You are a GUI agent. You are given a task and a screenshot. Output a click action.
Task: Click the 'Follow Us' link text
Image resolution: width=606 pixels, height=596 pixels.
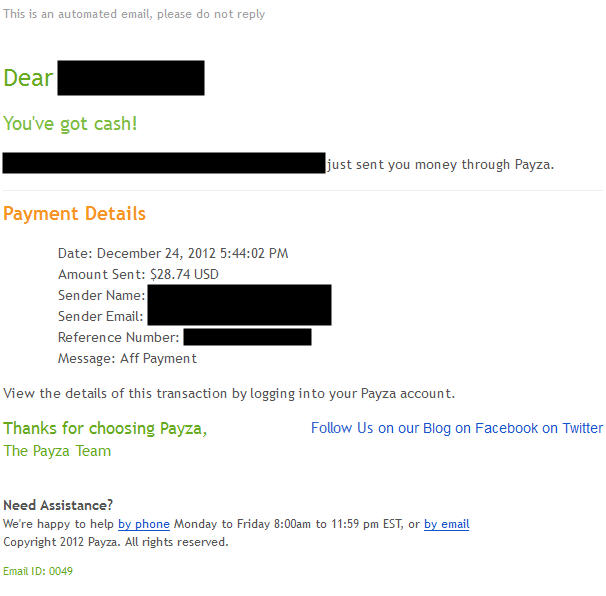pos(342,428)
